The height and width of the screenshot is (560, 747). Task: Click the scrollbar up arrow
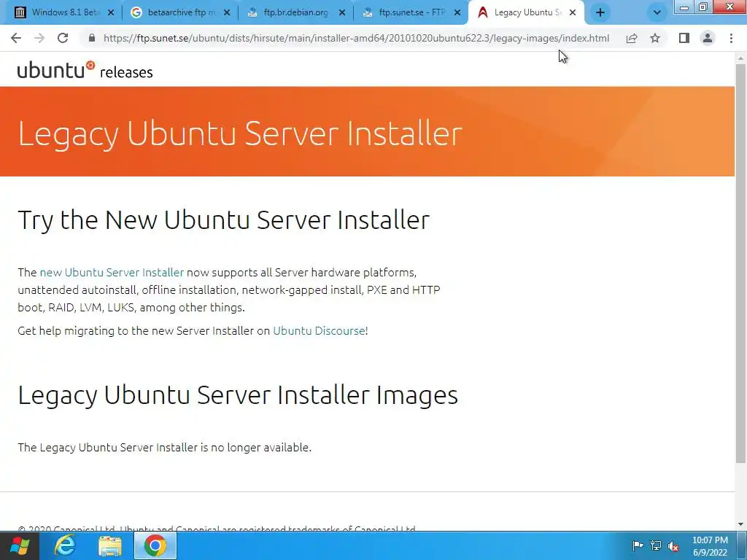click(x=741, y=58)
